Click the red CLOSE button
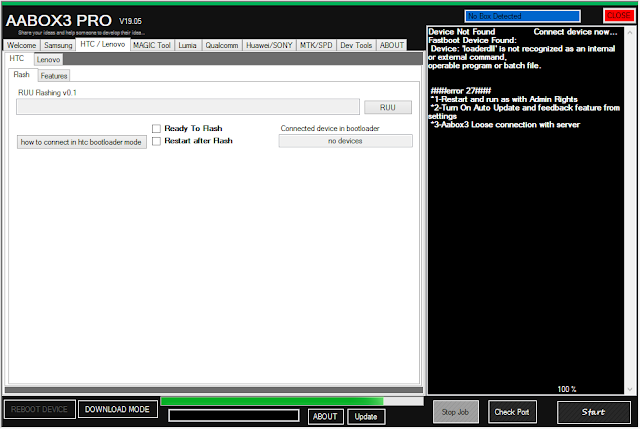 pos(619,16)
